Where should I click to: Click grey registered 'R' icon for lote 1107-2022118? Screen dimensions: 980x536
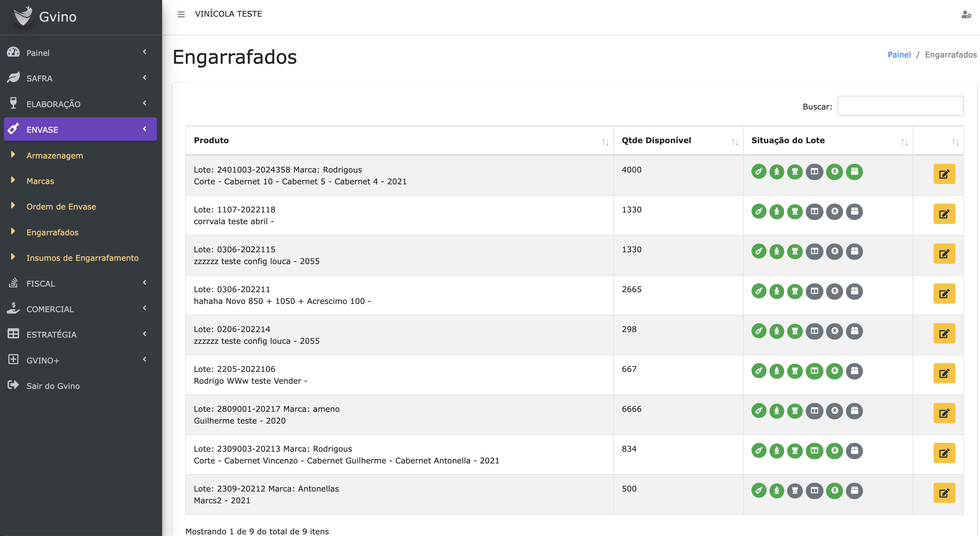coord(834,211)
